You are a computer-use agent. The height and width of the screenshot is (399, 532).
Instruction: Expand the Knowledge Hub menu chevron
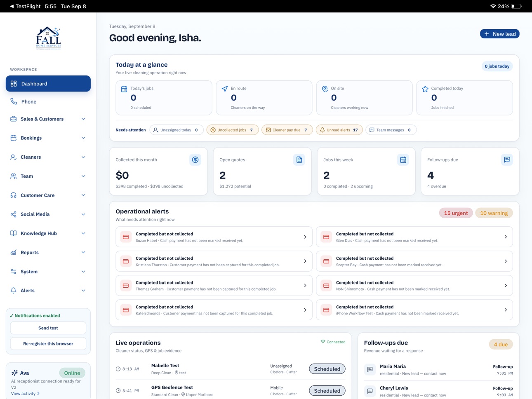point(83,233)
